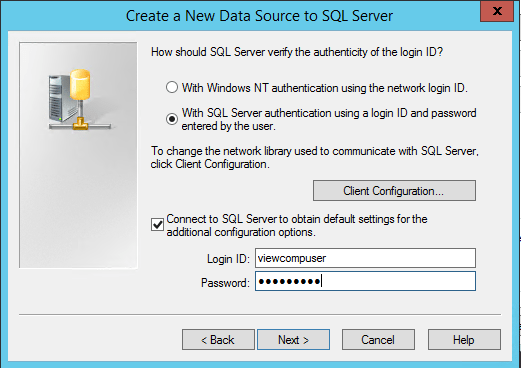Click the 'How should SQL Server verify' question text
This screenshot has width=521, height=368.
tap(297, 52)
